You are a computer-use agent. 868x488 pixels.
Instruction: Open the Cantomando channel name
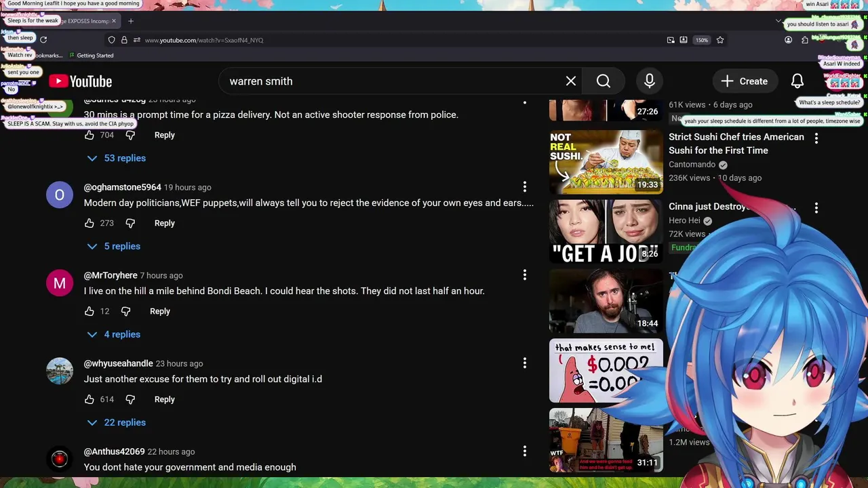point(692,165)
